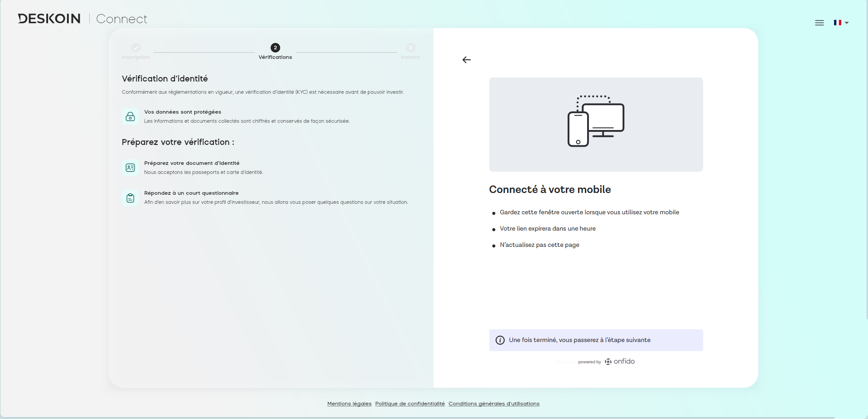Click the padlock data protection icon

[130, 116]
